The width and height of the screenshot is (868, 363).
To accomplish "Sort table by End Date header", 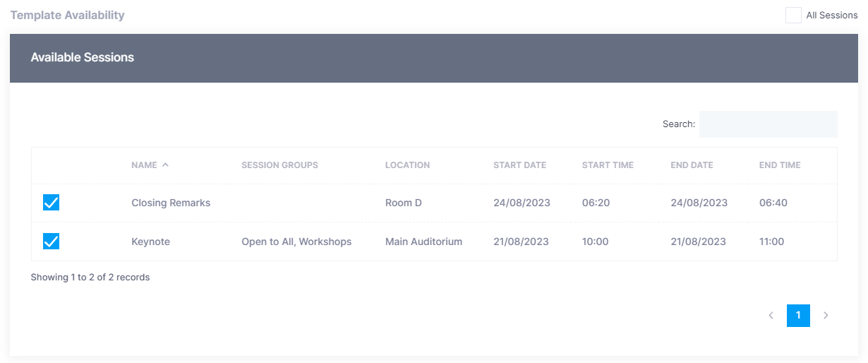I will 692,165.
